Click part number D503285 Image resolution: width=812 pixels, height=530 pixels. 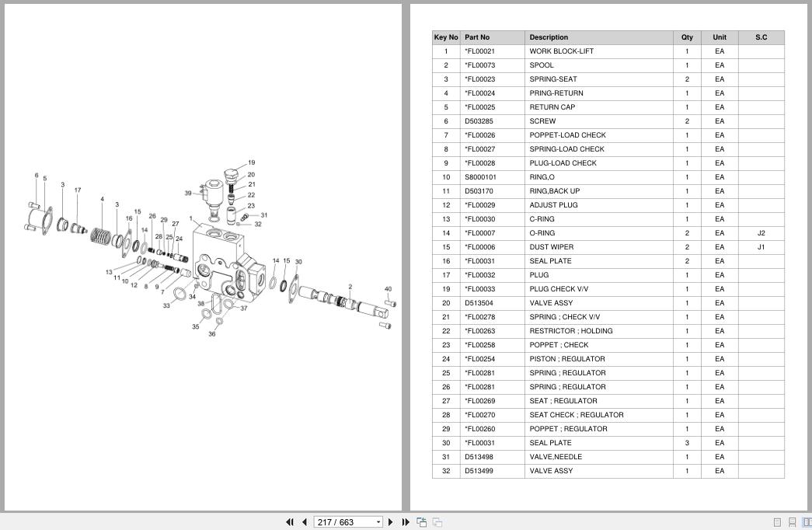click(479, 121)
